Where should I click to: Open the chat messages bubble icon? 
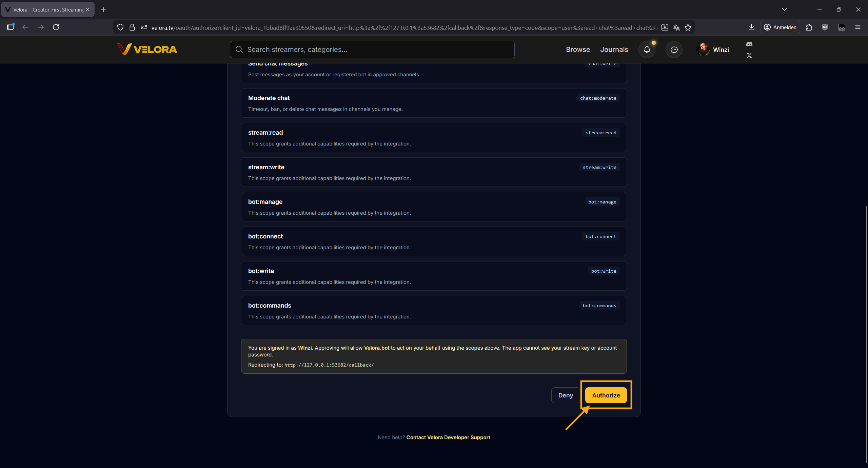pos(674,50)
